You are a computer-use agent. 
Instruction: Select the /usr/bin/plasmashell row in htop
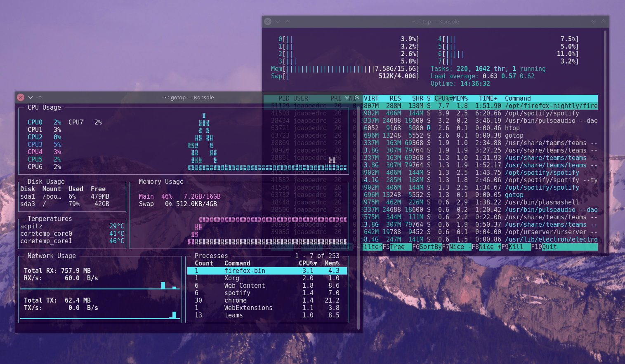pyautogui.click(x=431, y=202)
